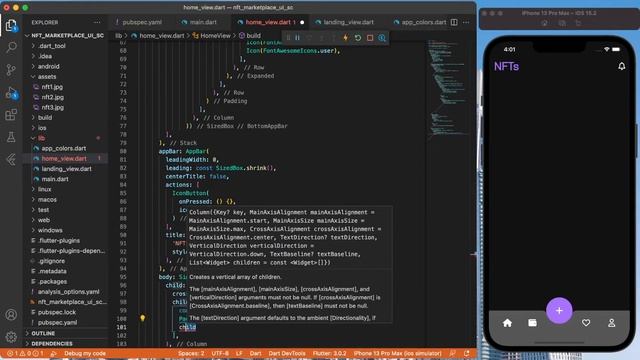The width and height of the screenshot is (640, 360).
Task: Tap the home icon in simulator bottom bar
Action: pyautogui.click(x=507, y=323)
